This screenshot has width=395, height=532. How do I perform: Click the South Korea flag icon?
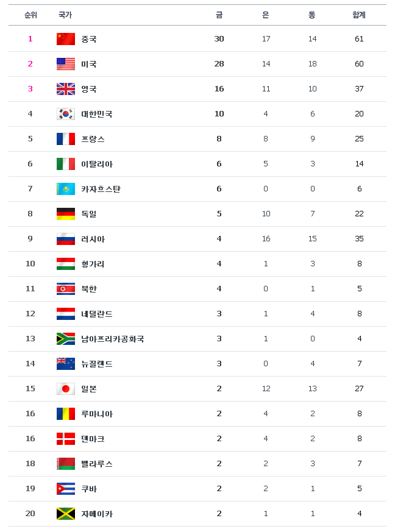[x=65, y=114]
